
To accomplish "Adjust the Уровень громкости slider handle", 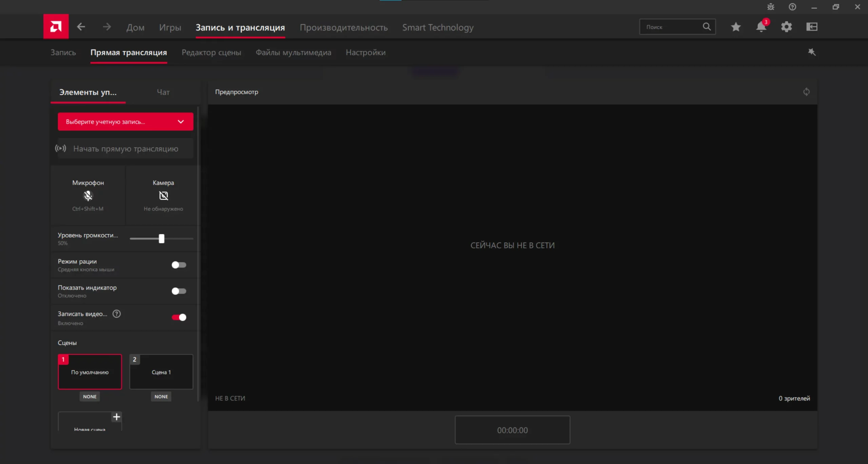I will point(161,239).
